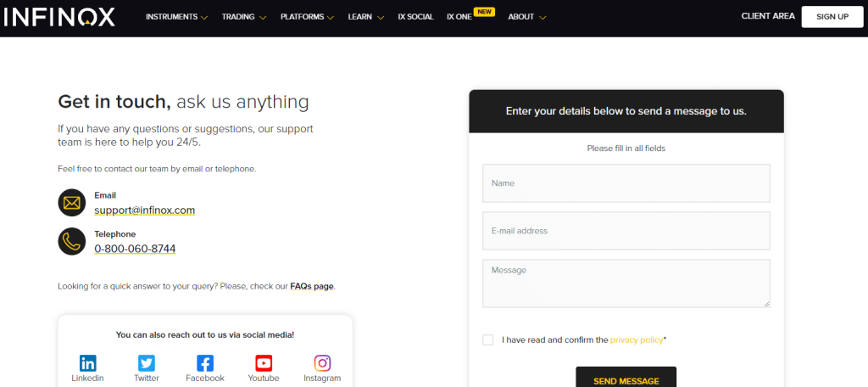Open the TRADING menu
This screenshot has height=387, width=868.
coord(238,17)
